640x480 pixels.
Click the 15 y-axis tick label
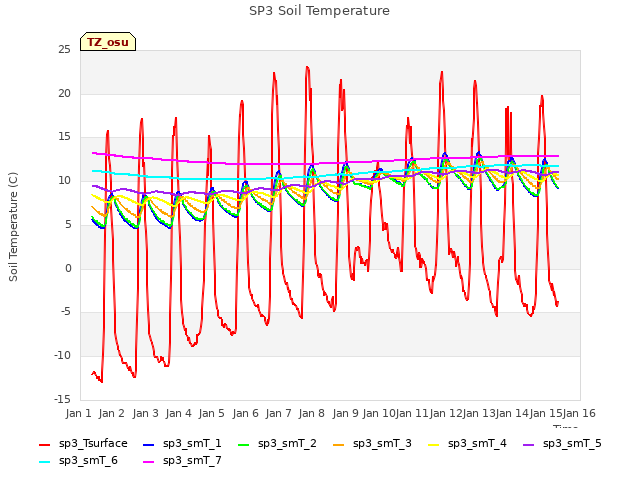click(x=64, y=137)
